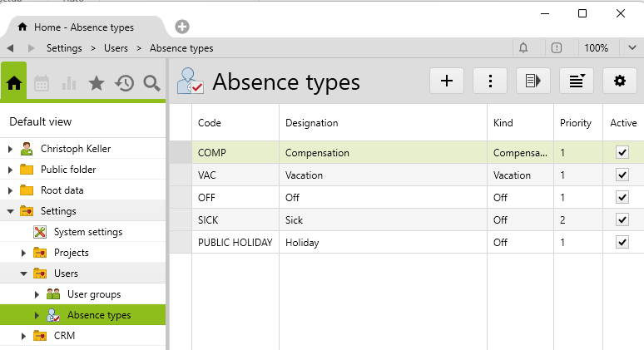
Task: Open the favorites star tab
Action: pyautogui.click(x=97, y=83)
